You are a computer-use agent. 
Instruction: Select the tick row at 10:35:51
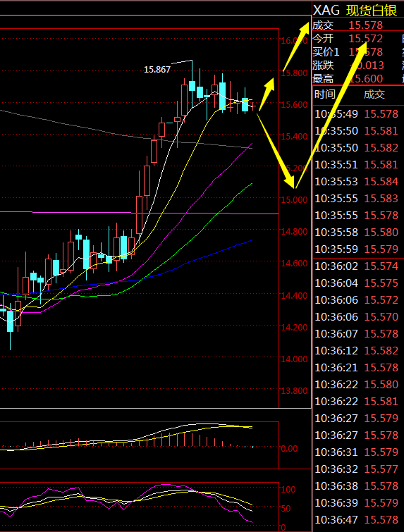[x=357, y=165]
